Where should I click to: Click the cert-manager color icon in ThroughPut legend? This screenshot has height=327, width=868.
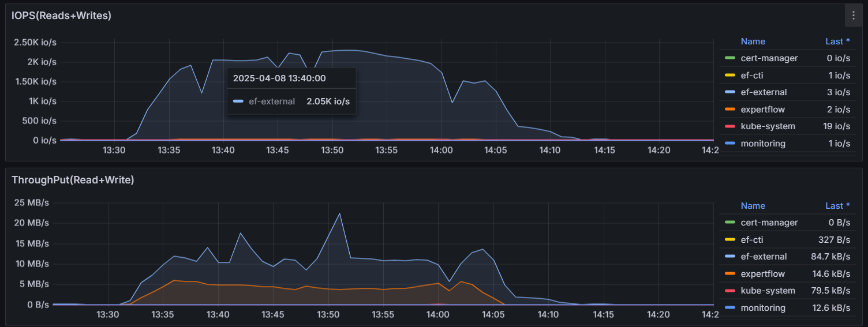tap(730, 223)
